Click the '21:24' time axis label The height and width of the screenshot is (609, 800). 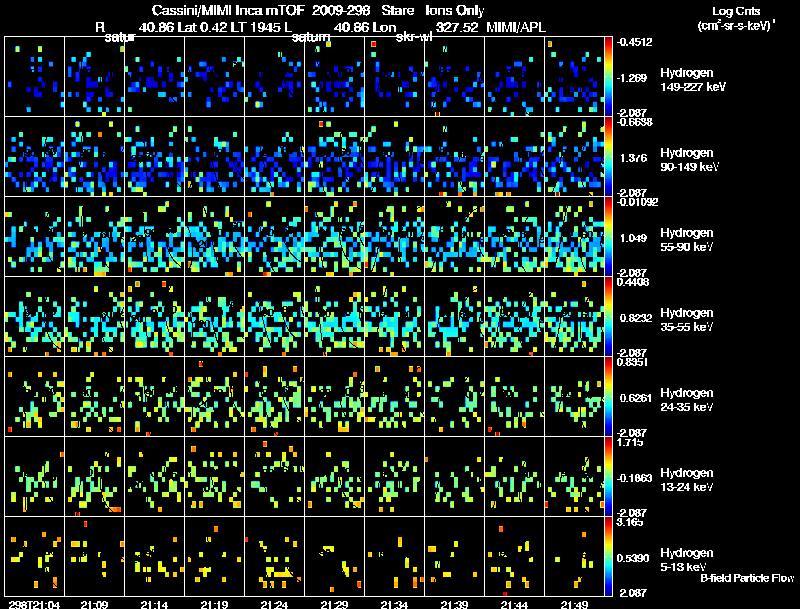click(x=274, y=604)
